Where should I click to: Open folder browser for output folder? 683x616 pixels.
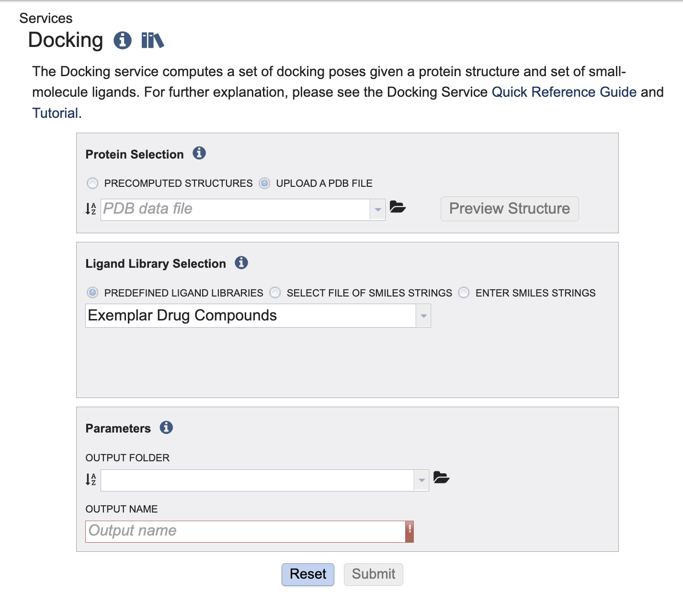[x=441, y=478]
